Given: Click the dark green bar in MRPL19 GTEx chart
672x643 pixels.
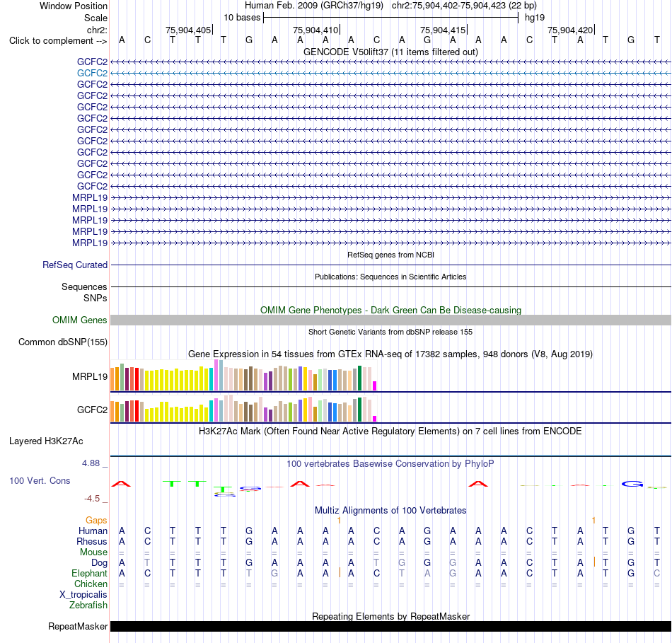Looking at the screenshot, I should pos(359,378).
